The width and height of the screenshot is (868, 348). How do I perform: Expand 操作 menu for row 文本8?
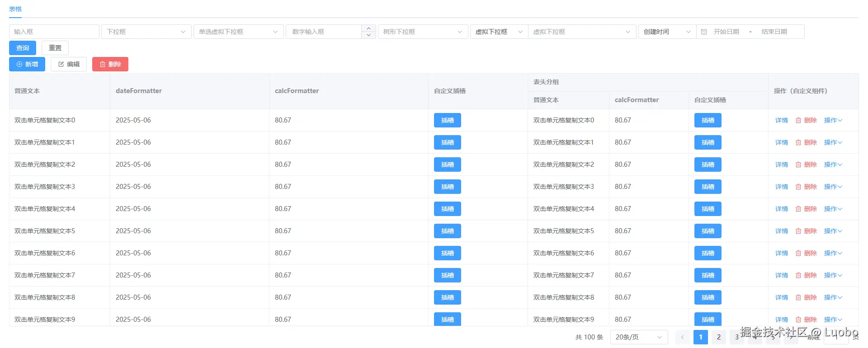(833, 297)
